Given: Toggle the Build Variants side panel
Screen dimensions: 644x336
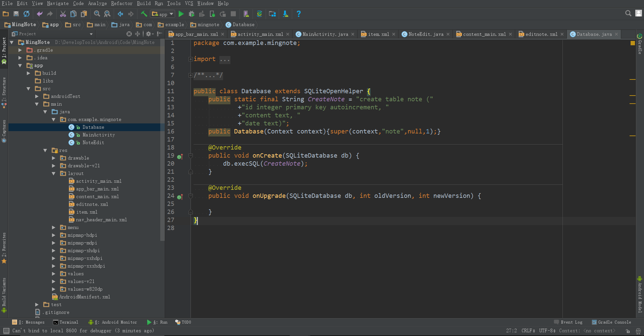Looking at the screenshot, I should (x=4, y=295).
